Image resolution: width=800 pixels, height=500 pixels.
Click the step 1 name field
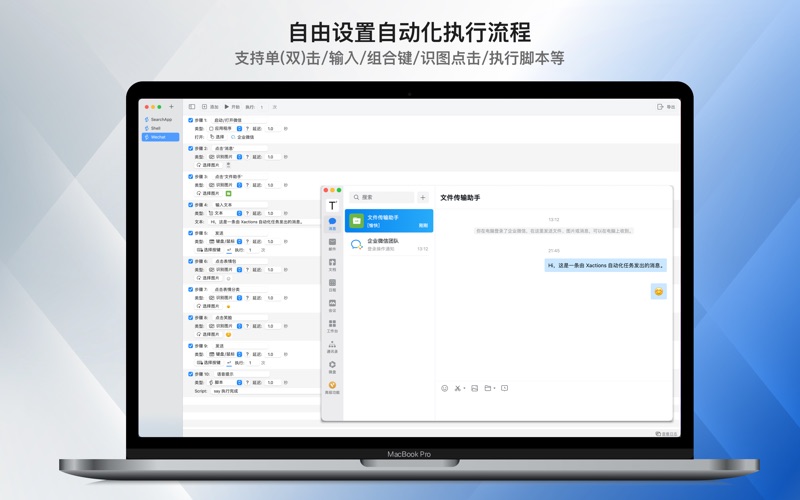pos(240,120)
